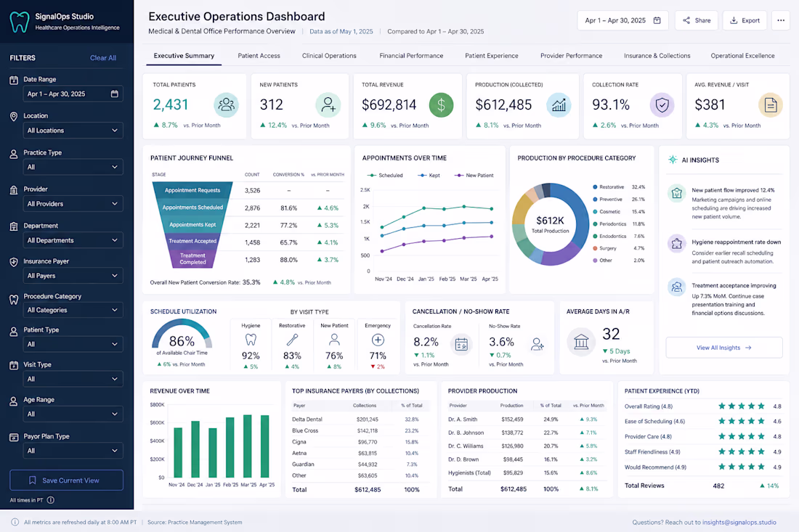Click the Hygiene tooth visit type icon
799x532 pixels.
coord(251,340)
